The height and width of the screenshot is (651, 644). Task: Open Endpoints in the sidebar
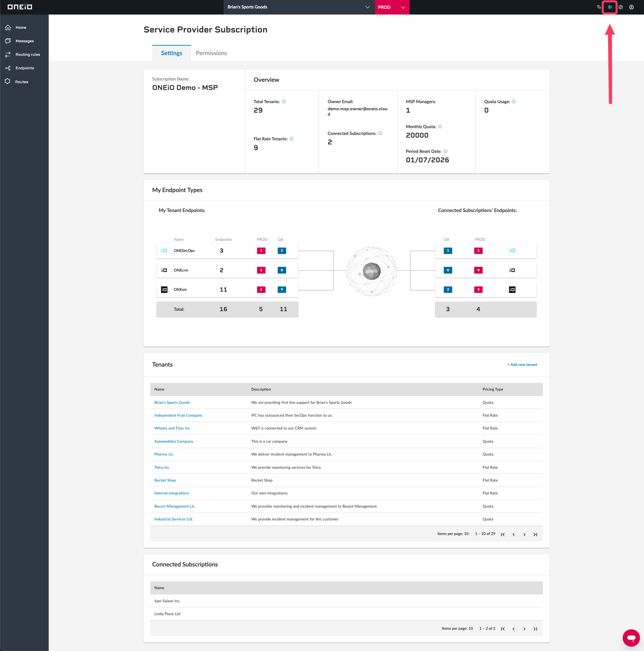pos(24,68)
